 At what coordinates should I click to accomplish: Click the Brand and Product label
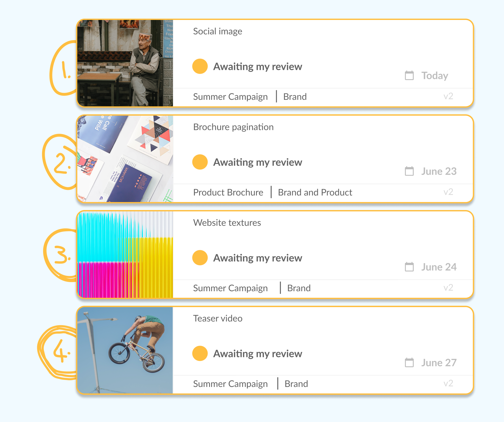coord(315,192)
